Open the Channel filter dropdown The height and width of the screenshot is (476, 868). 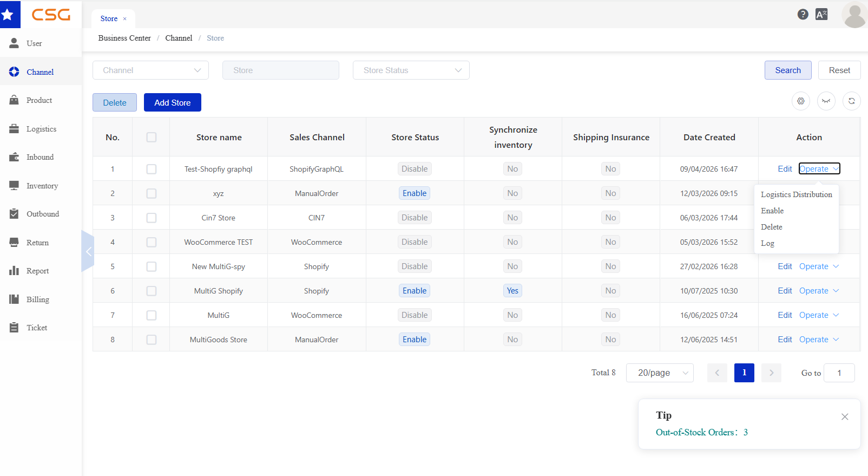150,70
